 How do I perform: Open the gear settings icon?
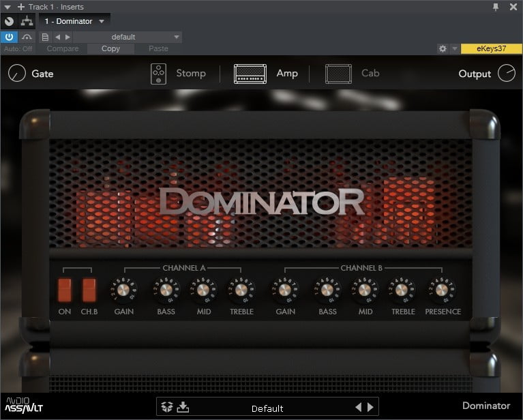click(x=443, y=48)
